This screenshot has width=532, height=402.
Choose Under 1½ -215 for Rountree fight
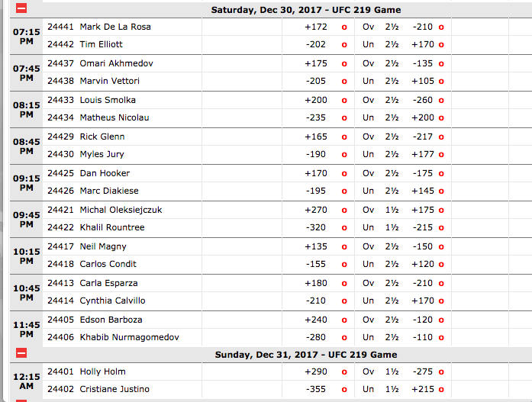tap(441, 228)
